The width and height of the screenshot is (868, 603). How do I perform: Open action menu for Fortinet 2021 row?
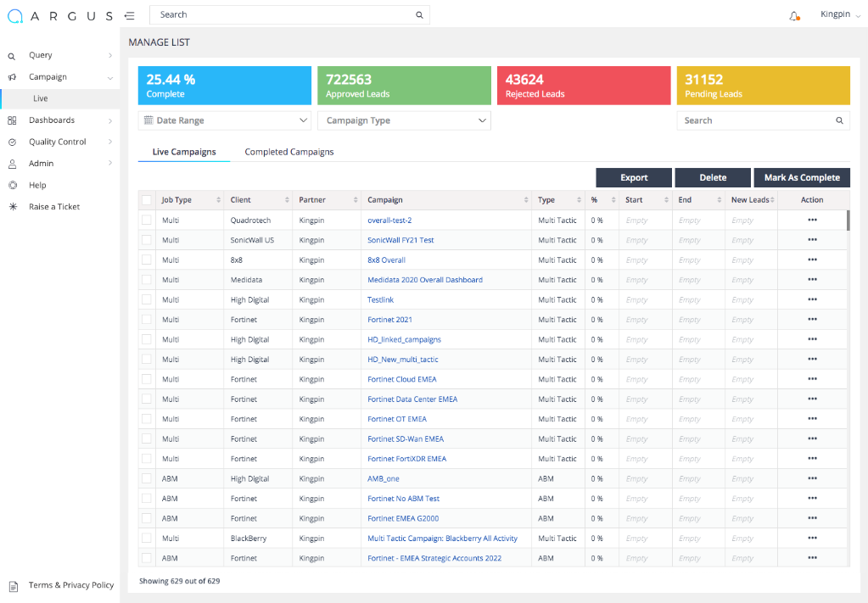point(812,320)
